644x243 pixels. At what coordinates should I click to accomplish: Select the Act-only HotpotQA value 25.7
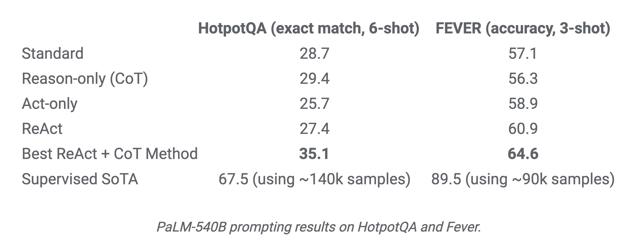click(x=314, y=104)
